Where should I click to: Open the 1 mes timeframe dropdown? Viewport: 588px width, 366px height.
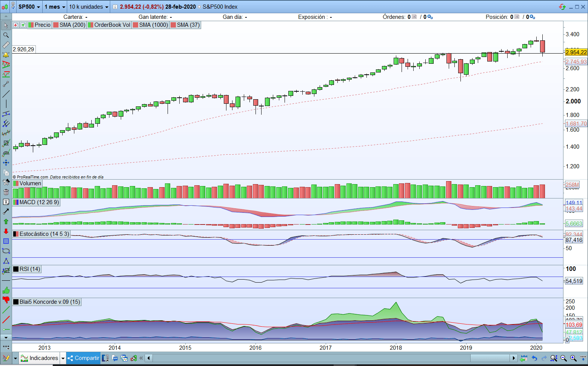(55, 7)
